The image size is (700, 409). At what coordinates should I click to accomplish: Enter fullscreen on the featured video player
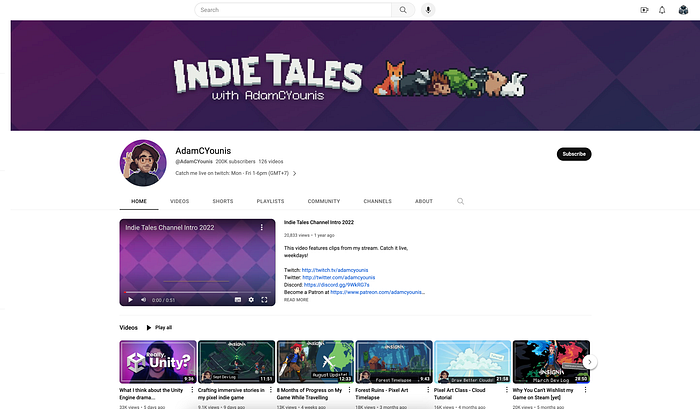264,300
